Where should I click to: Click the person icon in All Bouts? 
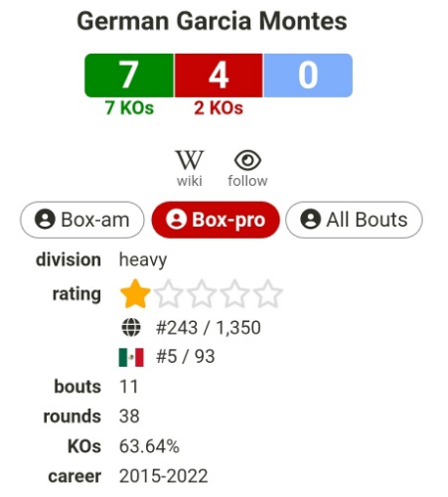coord(310,220)
